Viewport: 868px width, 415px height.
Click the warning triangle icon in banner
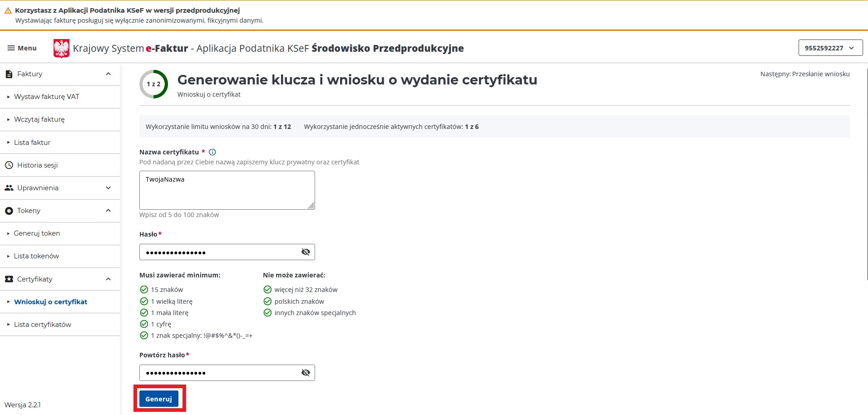pyautogui.click(x=8, y=10)
